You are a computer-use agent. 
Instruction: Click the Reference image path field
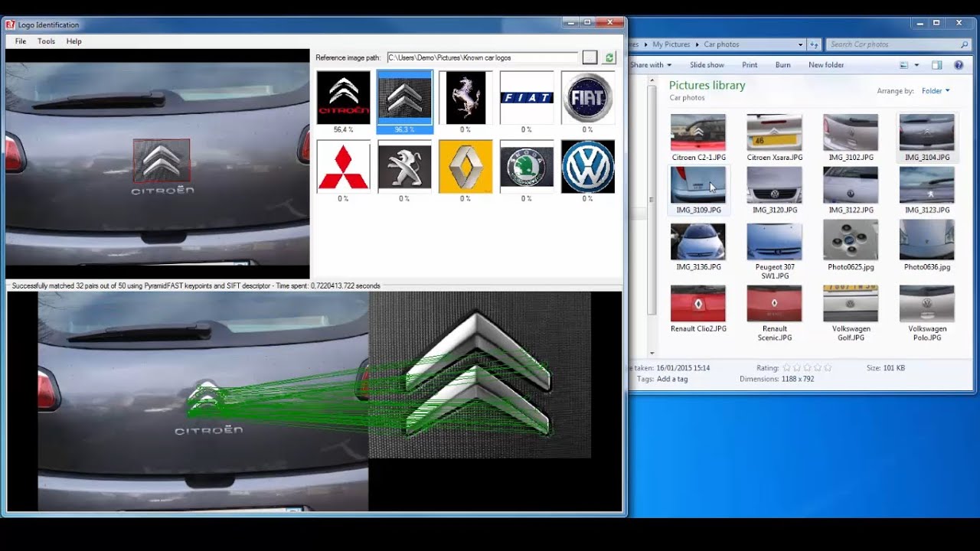coord(482,57)
